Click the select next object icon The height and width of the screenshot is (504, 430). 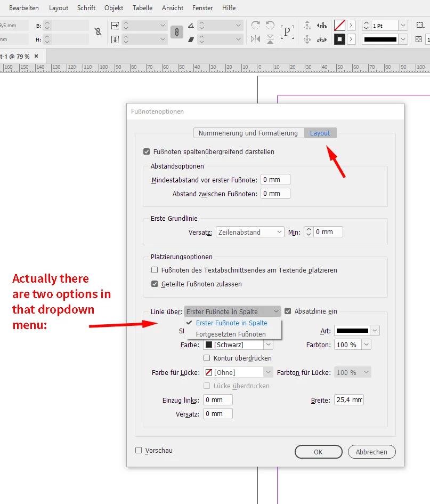tap(322, 39)
